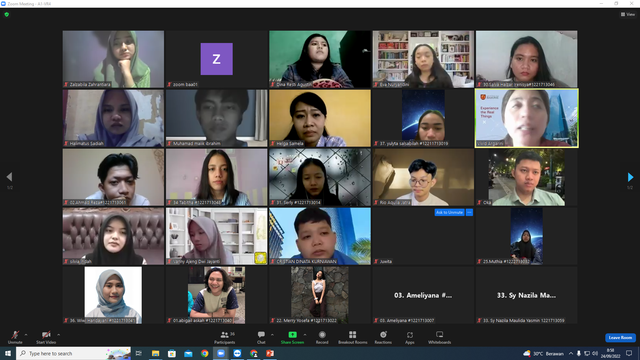
Task: Open Microsoft Store from the taskbar
Action: (x=172, y=353)
